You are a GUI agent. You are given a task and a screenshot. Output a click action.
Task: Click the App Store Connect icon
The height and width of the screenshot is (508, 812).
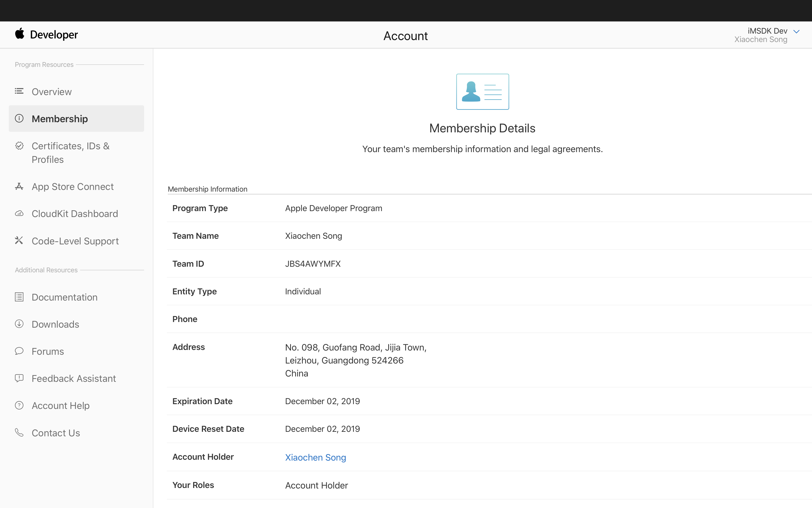point(19,187)
